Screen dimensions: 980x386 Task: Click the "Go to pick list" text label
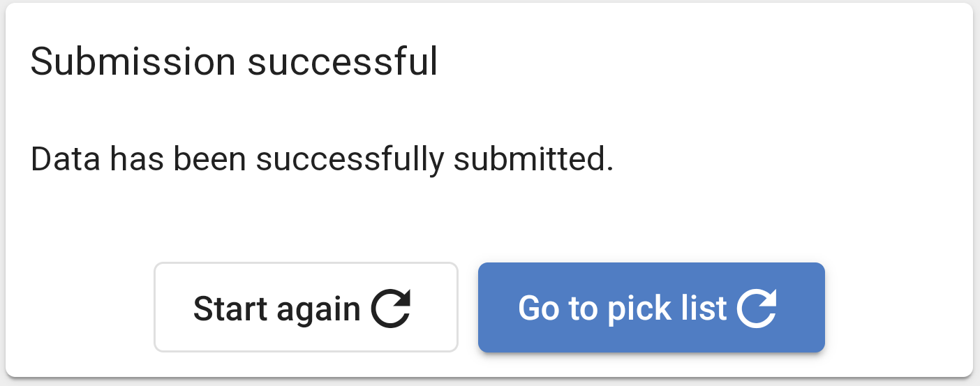click(623, 309)
